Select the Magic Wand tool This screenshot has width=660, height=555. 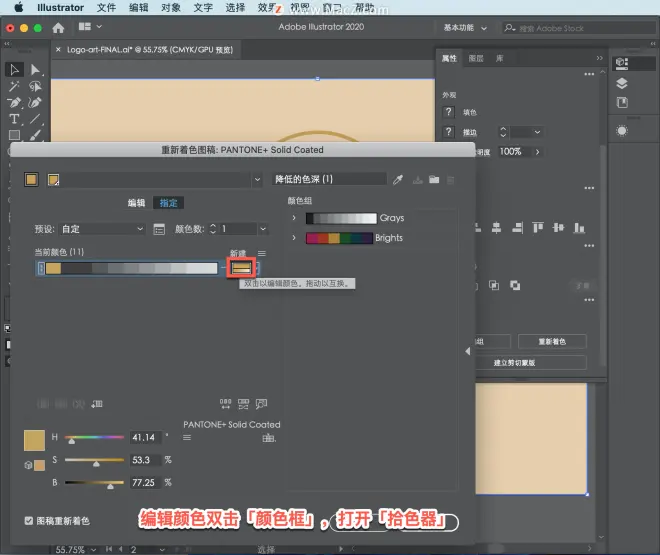(x=14, y=86)
